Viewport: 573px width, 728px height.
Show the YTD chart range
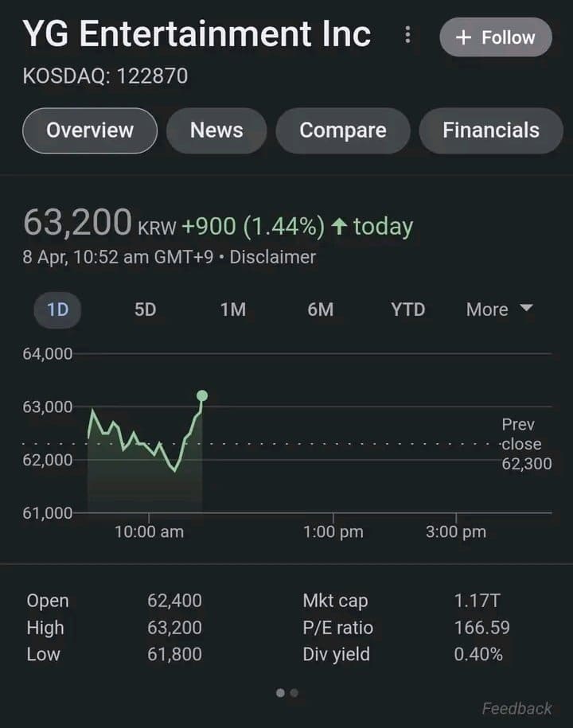coord(407,309)
